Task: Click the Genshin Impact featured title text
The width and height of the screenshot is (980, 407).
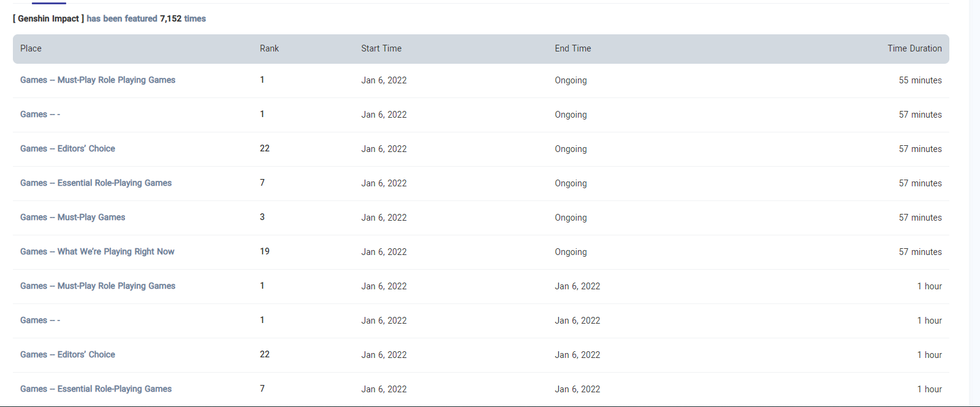Action: 48,18
